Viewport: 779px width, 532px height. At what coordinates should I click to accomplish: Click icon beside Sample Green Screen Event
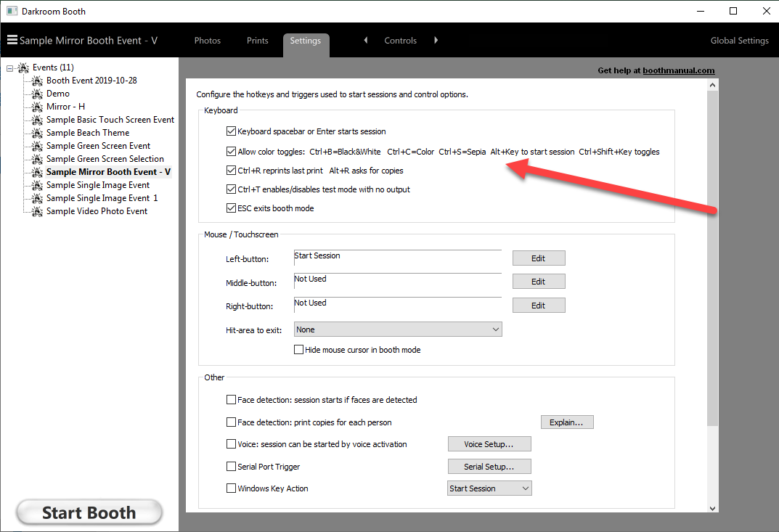[x=37, y=146]
